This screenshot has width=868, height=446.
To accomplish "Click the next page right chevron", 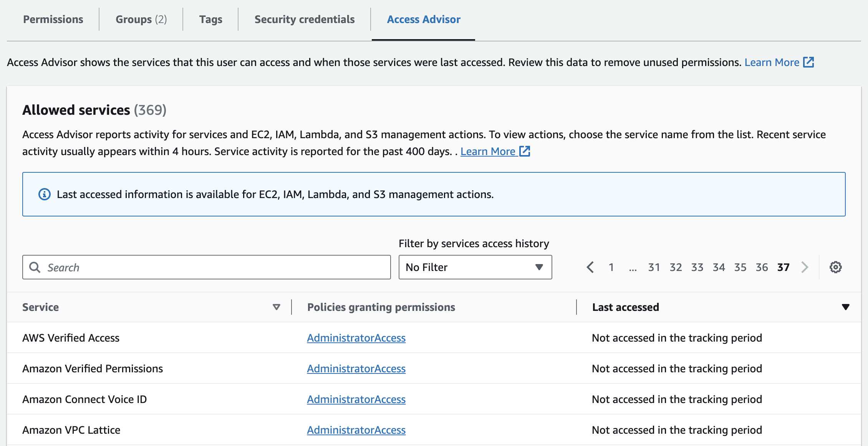I will [805, 267].
